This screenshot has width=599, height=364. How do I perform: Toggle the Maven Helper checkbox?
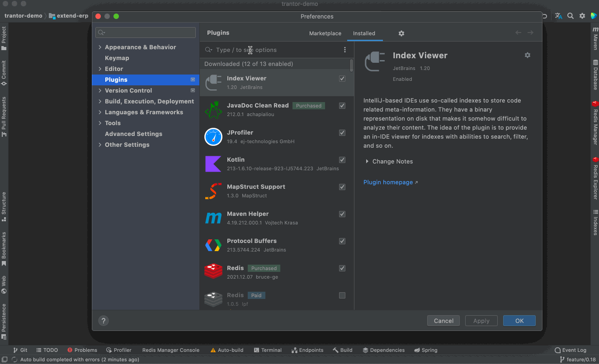pyautogui.click(x=342, y=214)
